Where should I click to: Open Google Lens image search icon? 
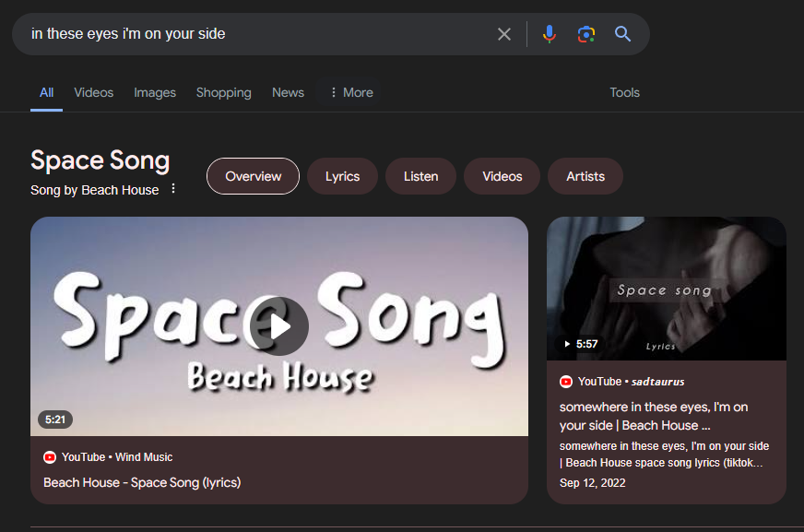pyautogui.click(x=586, y=34)
